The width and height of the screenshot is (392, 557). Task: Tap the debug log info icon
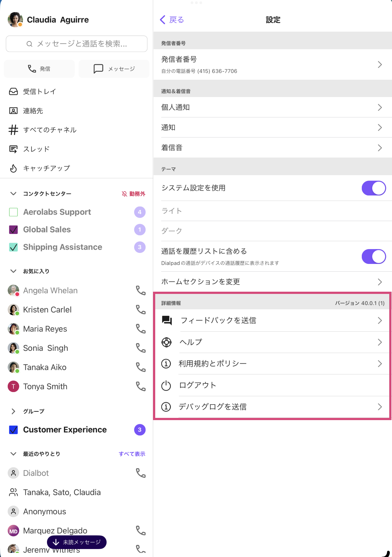(x=166, y=407)
